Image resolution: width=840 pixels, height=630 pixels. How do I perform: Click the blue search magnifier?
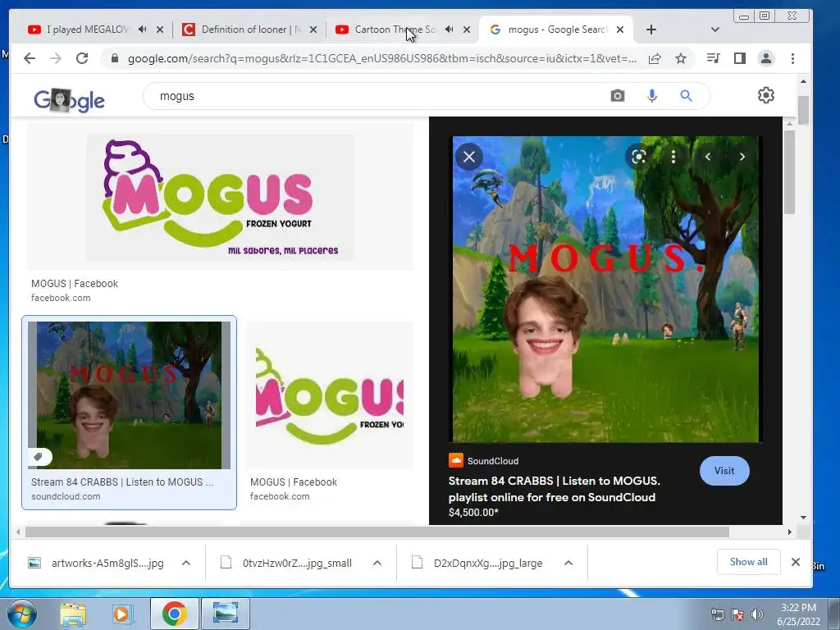pos(687,96)
